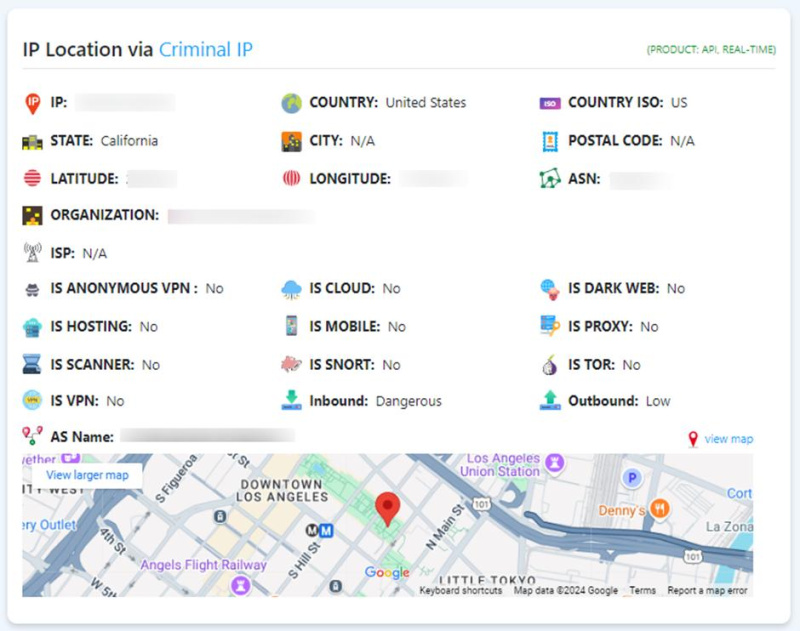Image resolution: width=800 pixels, height=631 pixels.
Task: Click the ASN network graph icon
Action: click(x=550, y=179)
